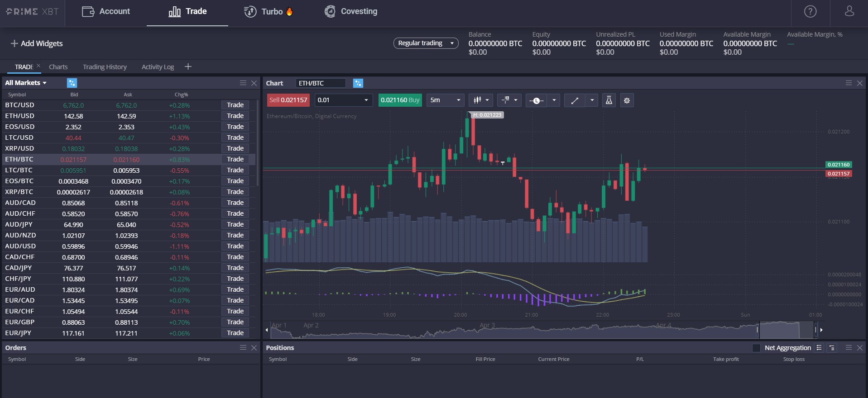Viewport: 868px width, 398px height.
Task: Expand the chart type dropdown arrow
Action: (x=488, y=100)
